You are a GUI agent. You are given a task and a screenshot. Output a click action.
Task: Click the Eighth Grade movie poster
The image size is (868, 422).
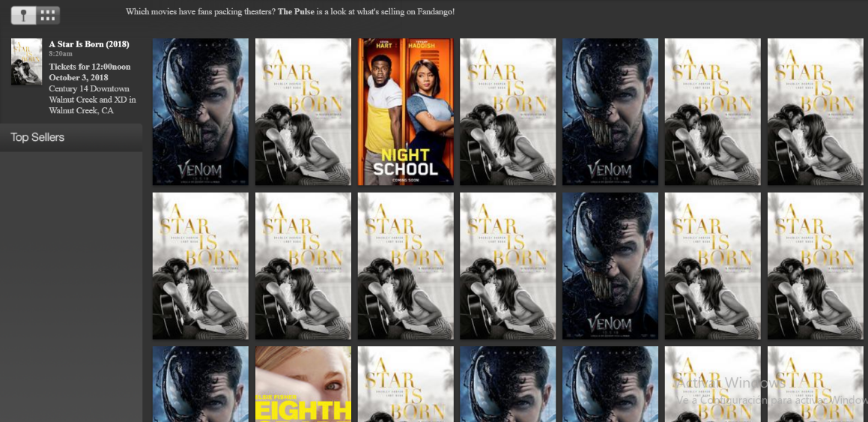pos(303,385)
